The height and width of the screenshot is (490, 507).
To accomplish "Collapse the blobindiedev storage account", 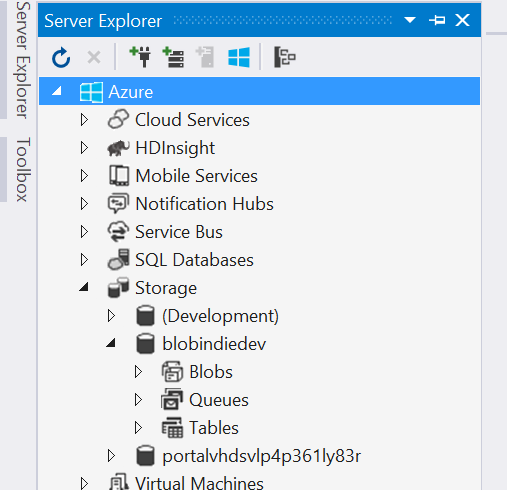I will click(111, 343).
